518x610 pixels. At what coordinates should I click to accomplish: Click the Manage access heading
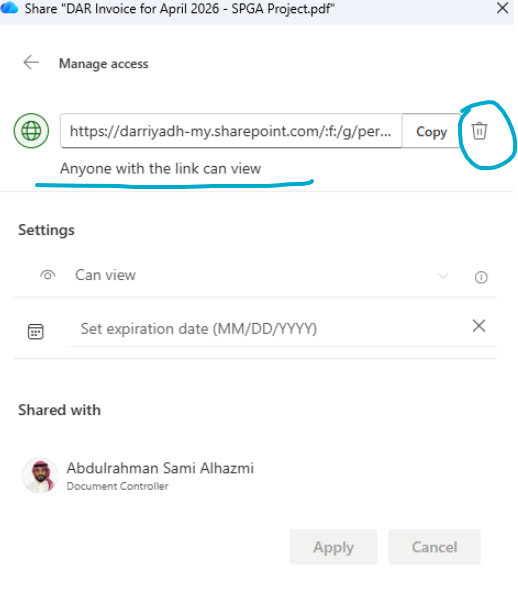pyautogui.click(x=103, y=63)
